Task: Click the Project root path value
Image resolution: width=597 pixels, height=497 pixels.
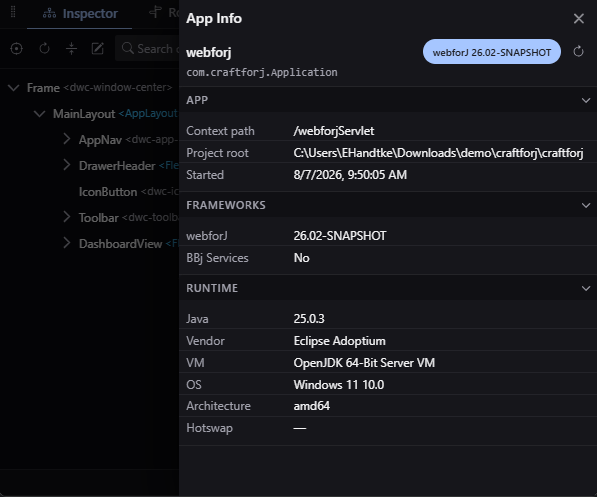Action: tap(438, 153)
